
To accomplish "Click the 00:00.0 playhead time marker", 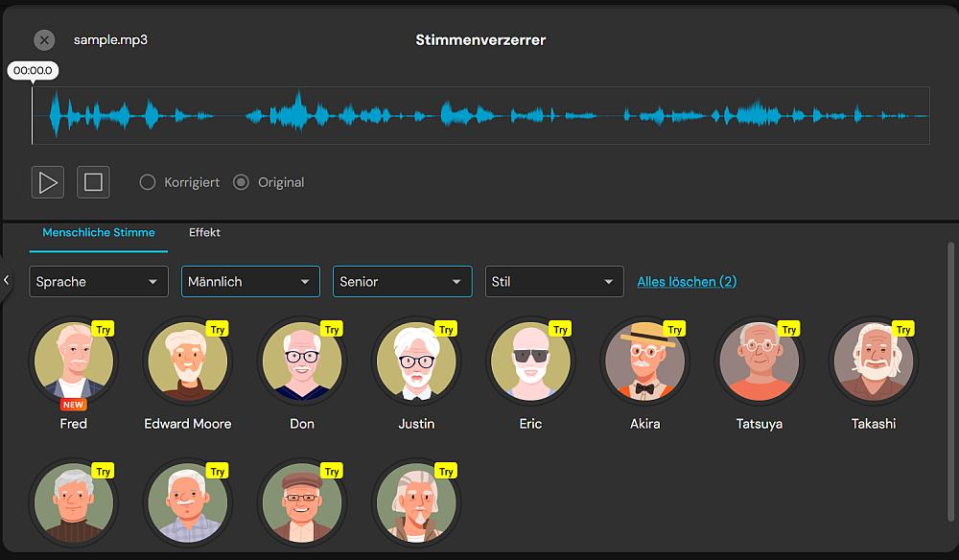I will click(x=33, y=70).
